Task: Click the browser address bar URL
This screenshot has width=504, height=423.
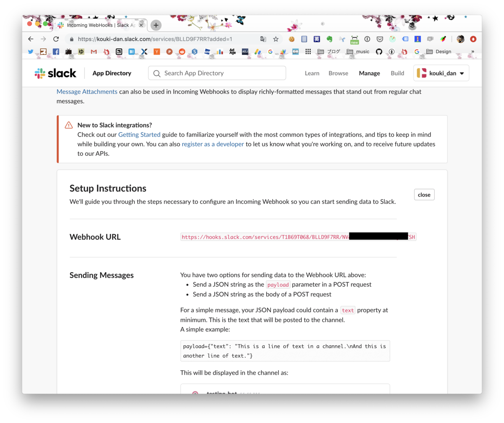Action: (155, 39)
